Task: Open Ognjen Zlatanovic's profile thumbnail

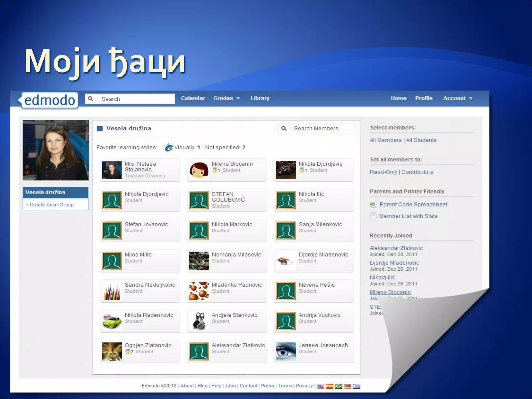Action: pos(112,351)
